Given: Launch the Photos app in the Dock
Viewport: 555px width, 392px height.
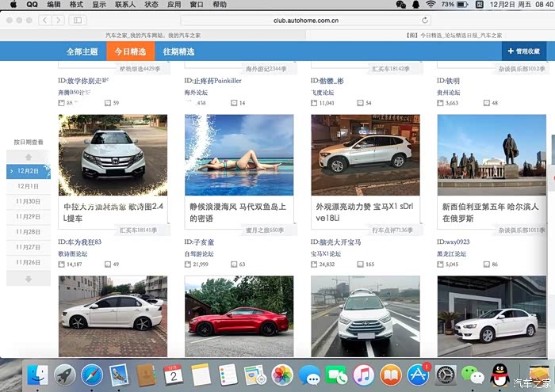Looking at the screenshot, I should [x=282, y=375].
